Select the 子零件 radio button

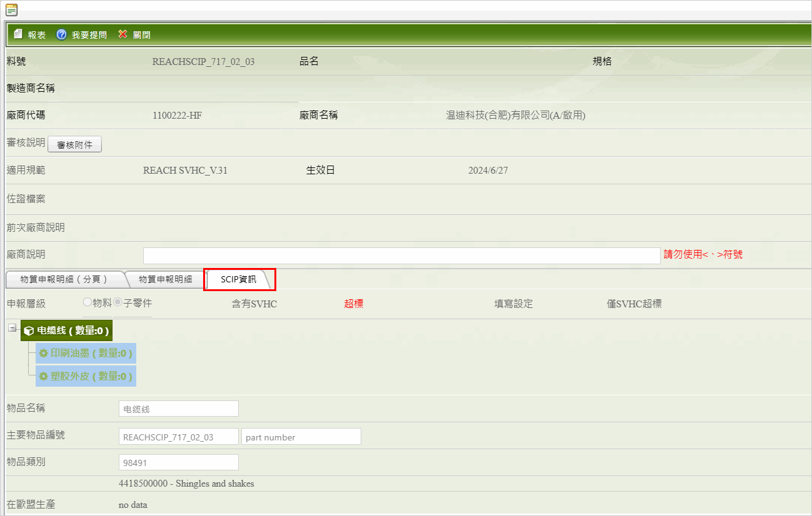click(118, 303)
